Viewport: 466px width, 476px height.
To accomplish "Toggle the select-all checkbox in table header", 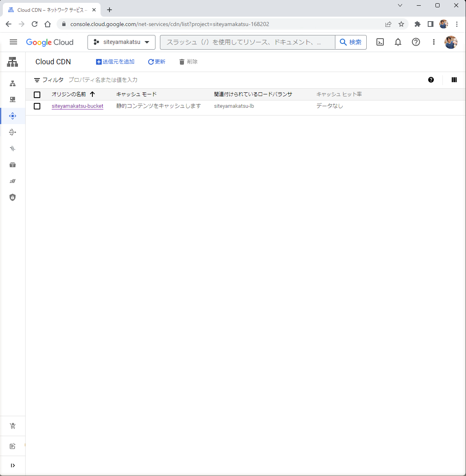I will [x=37, y=95].
